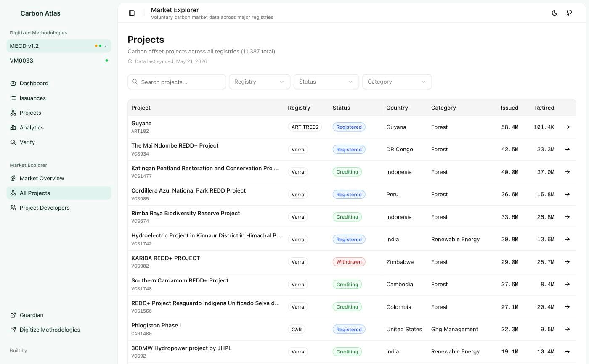Click the Search projects input field
Image resolution: width=589 pixels, height=364 pixels.
point(177,82)
